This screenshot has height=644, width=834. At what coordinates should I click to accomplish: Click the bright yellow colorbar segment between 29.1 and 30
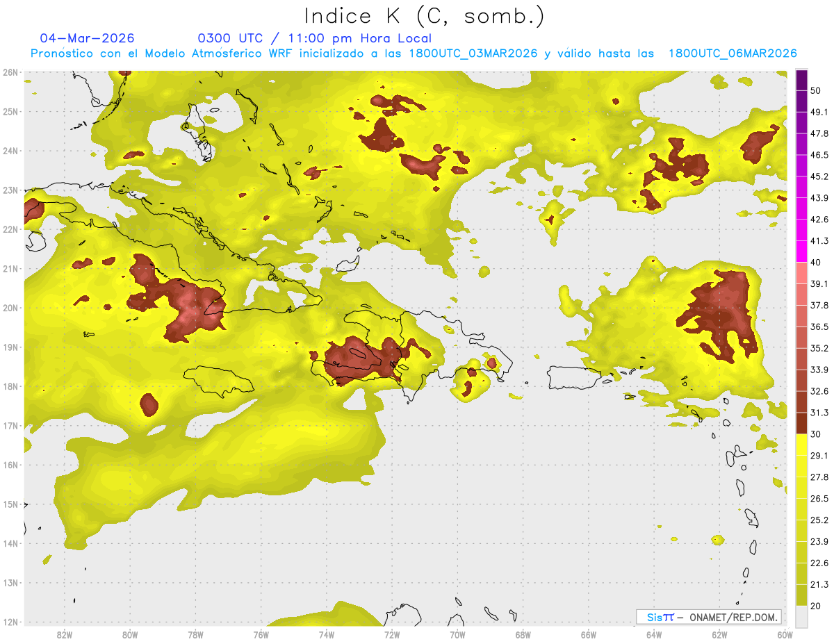pos(801,445)
